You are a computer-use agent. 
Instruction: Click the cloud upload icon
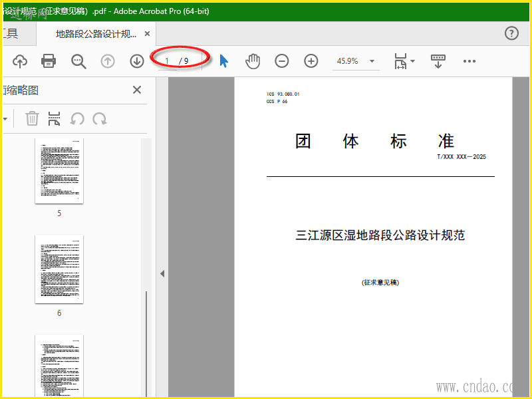point(20,61)
